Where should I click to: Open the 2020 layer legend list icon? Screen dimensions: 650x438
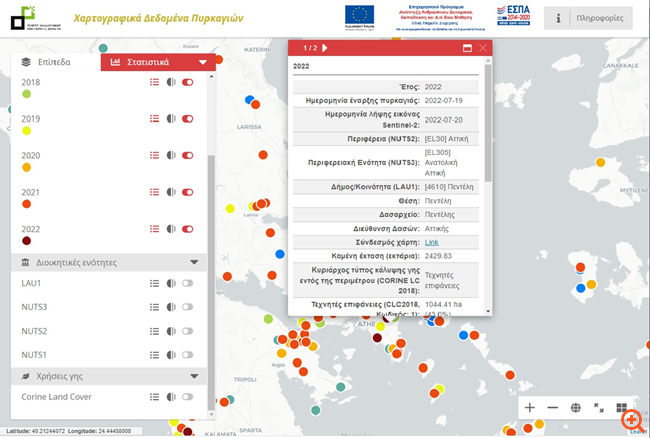tap(154, 155)
